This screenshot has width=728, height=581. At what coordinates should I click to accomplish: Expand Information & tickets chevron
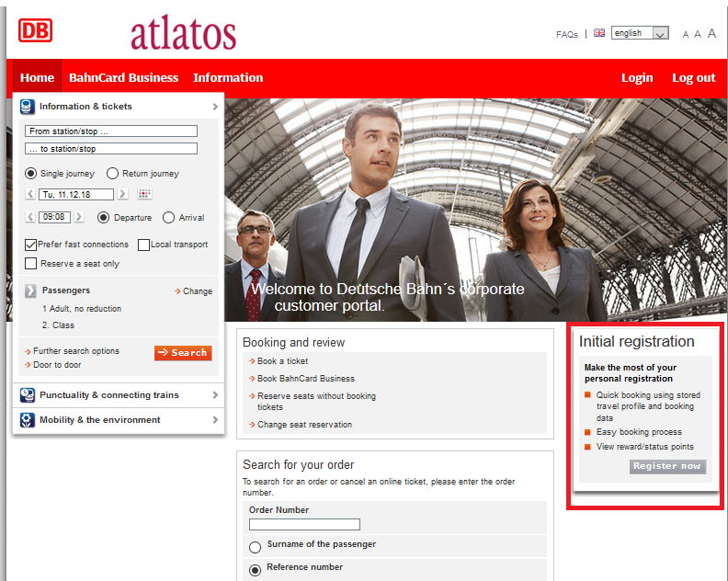(x=215, y=107)
